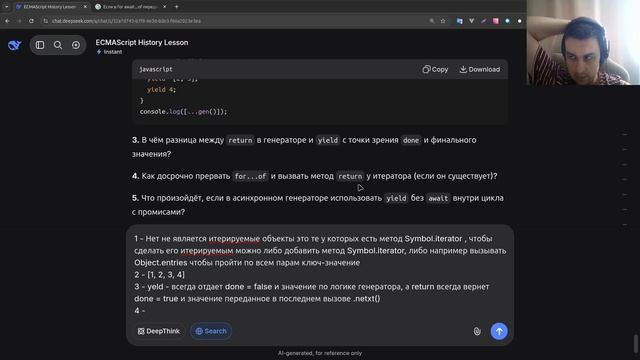
Task: Click the 'for...of' inline code
Action: 251,176
